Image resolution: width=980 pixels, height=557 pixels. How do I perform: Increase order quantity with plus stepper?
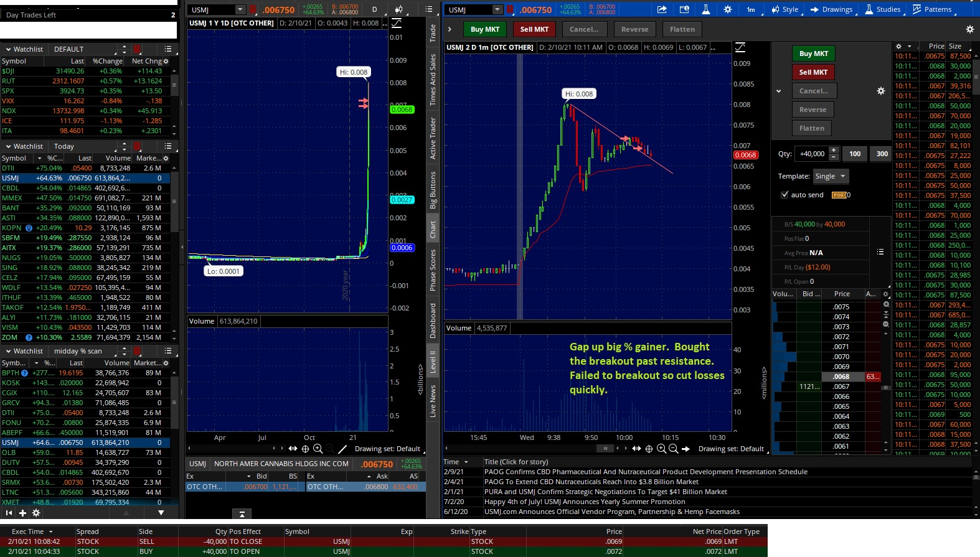834,151
